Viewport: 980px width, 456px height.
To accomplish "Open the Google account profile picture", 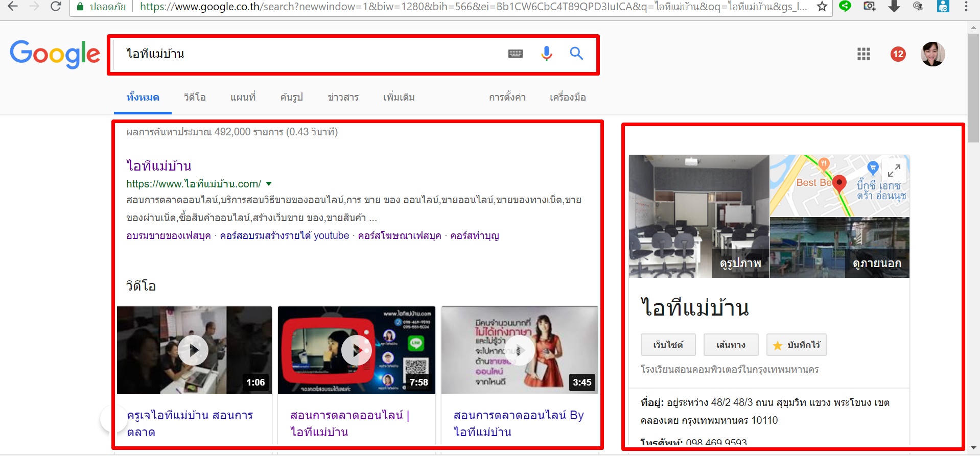I will 932,54.
